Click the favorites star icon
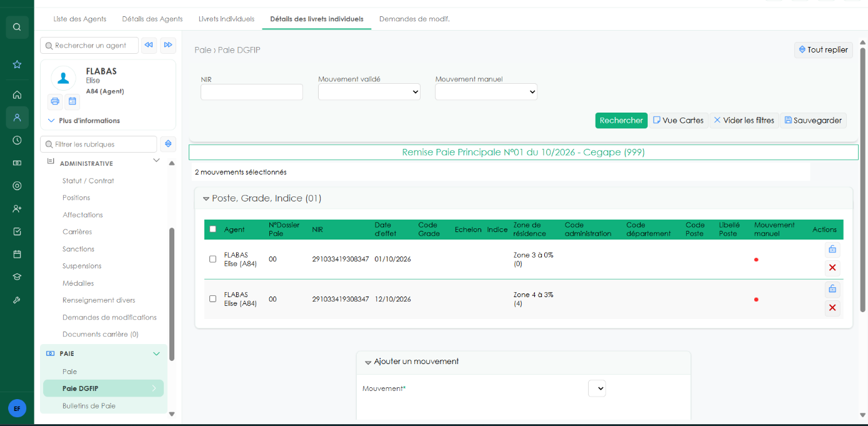This screenshot has height=426, width=868. pos(17,64)
